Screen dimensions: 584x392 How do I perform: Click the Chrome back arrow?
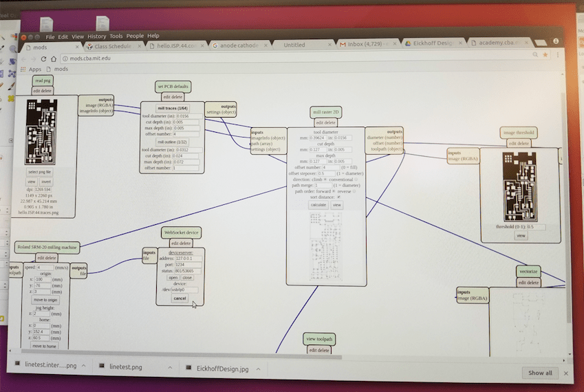pos(23,59)
